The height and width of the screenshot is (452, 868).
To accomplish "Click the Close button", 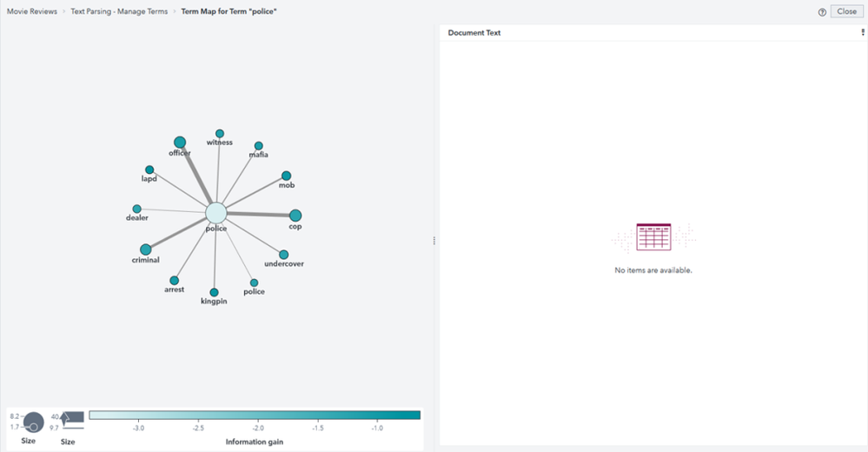I will tap(846, 12).
